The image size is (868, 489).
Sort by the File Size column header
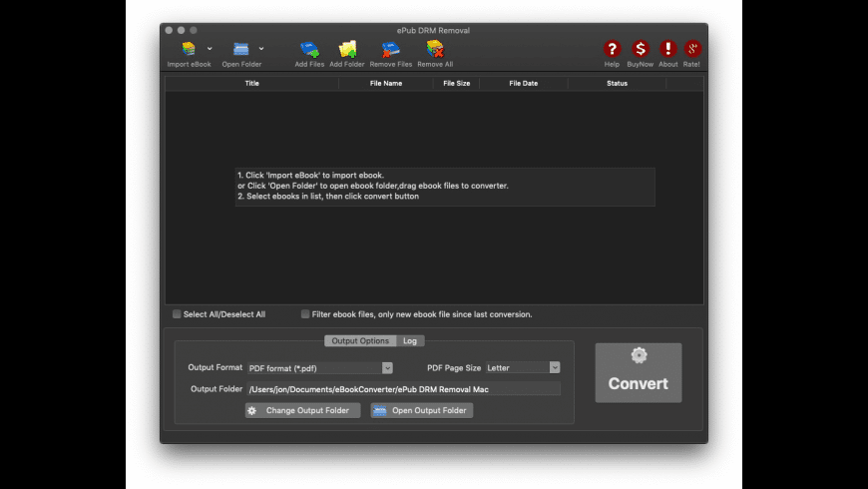pyautogui.click(x=456, y=83)
